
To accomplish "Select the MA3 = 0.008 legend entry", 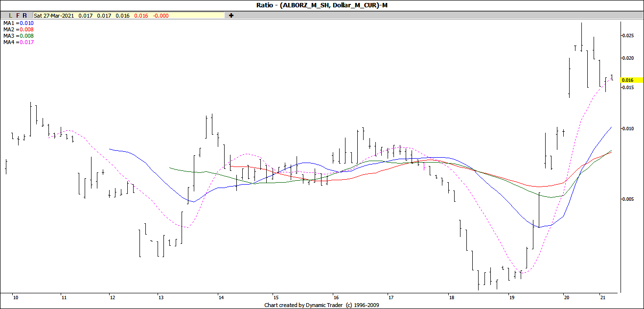I will pos(19,36).
